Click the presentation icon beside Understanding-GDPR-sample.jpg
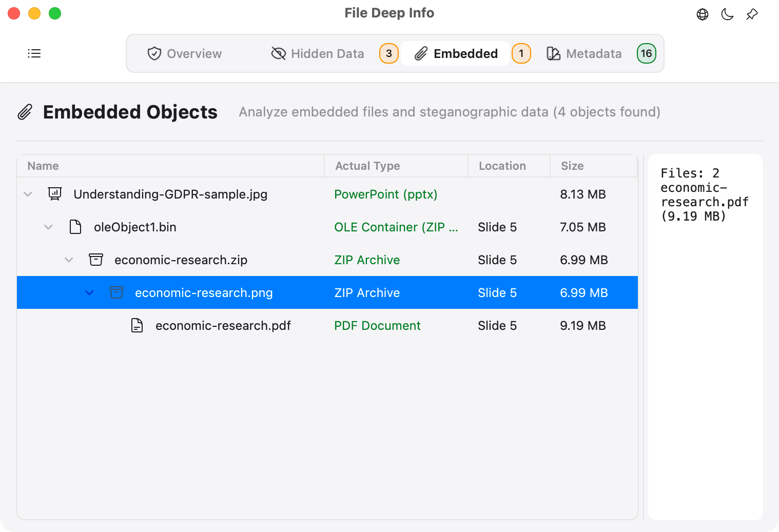Image resolution: width=779 pixels, height=532 pixels. [55, 194]
